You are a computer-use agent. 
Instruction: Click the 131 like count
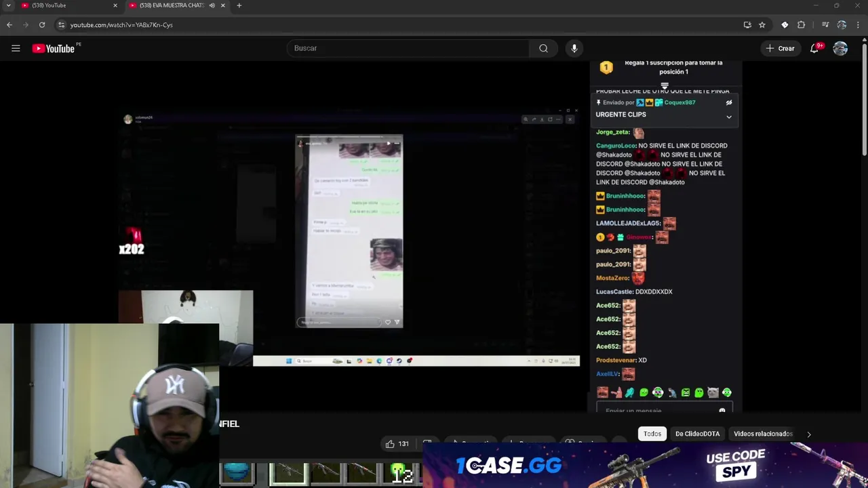(403, 444)
